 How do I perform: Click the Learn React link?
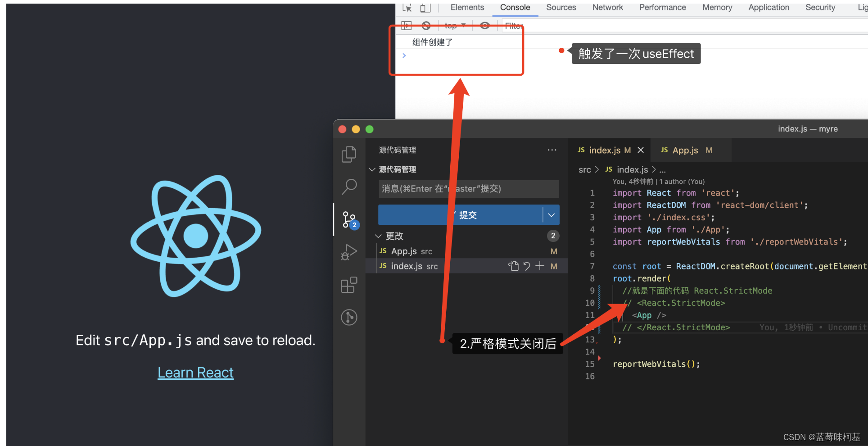pyautogui.click(x=195, y=373)
